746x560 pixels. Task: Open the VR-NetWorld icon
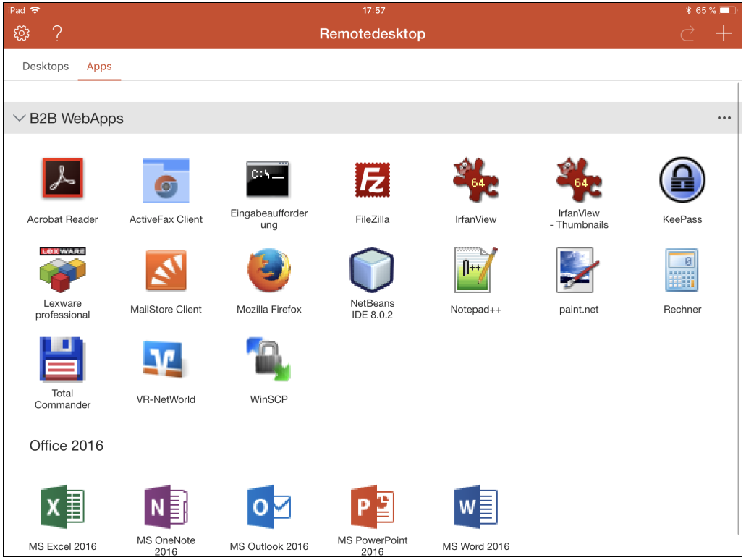(165, 359)
